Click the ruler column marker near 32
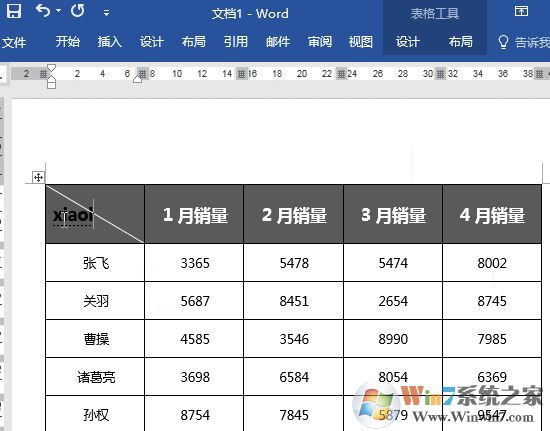550x431 pixels. click(x=440, y=74)
